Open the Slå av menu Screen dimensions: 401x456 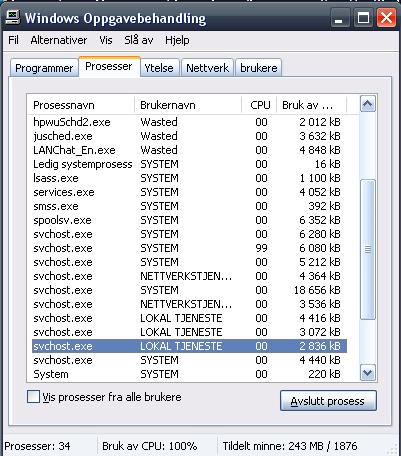coord(139,40)
